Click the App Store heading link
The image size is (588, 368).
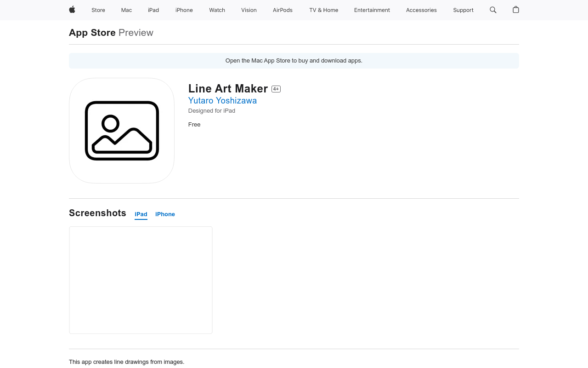[x=92, y=33]
